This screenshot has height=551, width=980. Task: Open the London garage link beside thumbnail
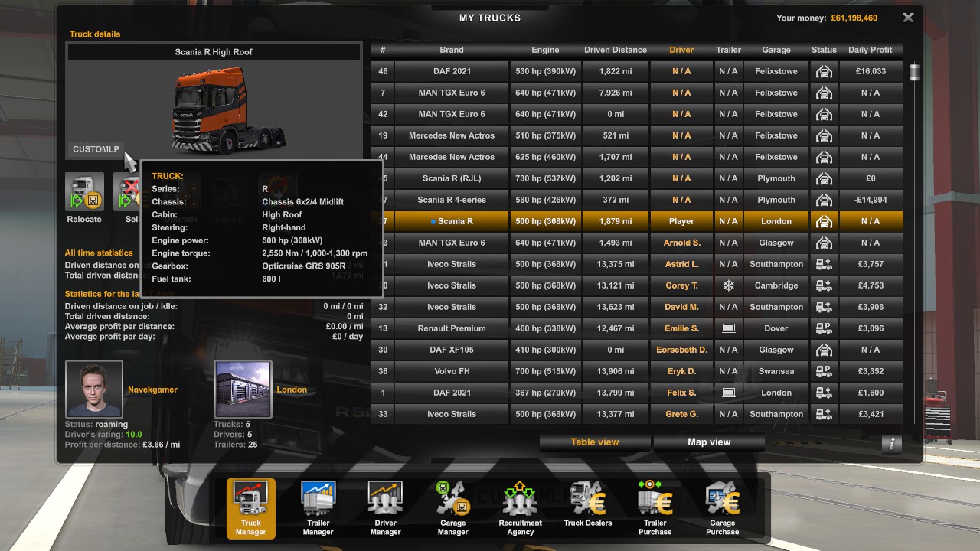tap(292, 390)
